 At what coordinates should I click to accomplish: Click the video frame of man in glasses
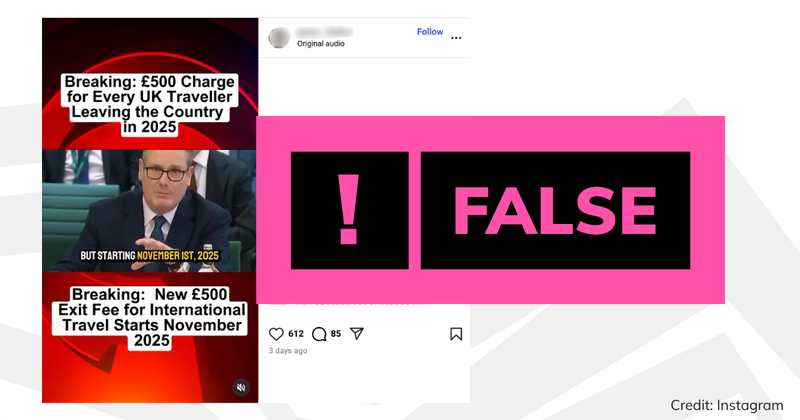pyautogui.click(x=149, y=210)
